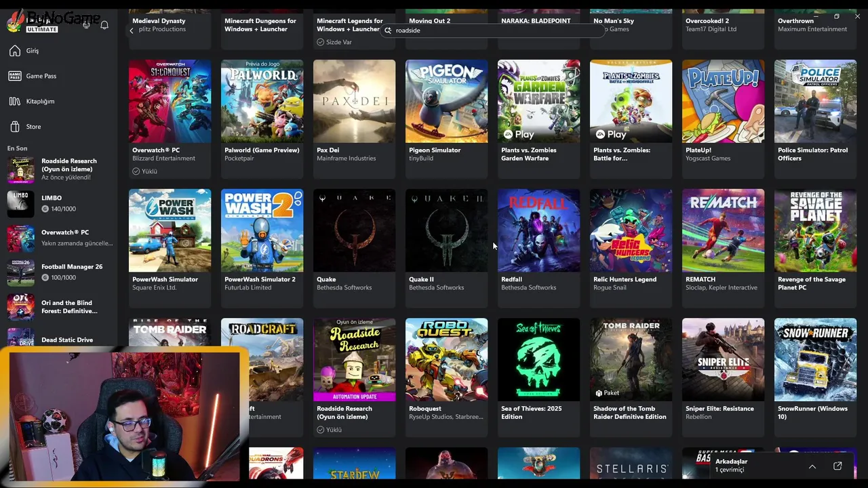Image resolution: width=868 pixels, height=488 pixels.
Task: Open Redfall game cover
Action: tap(538, 230)
